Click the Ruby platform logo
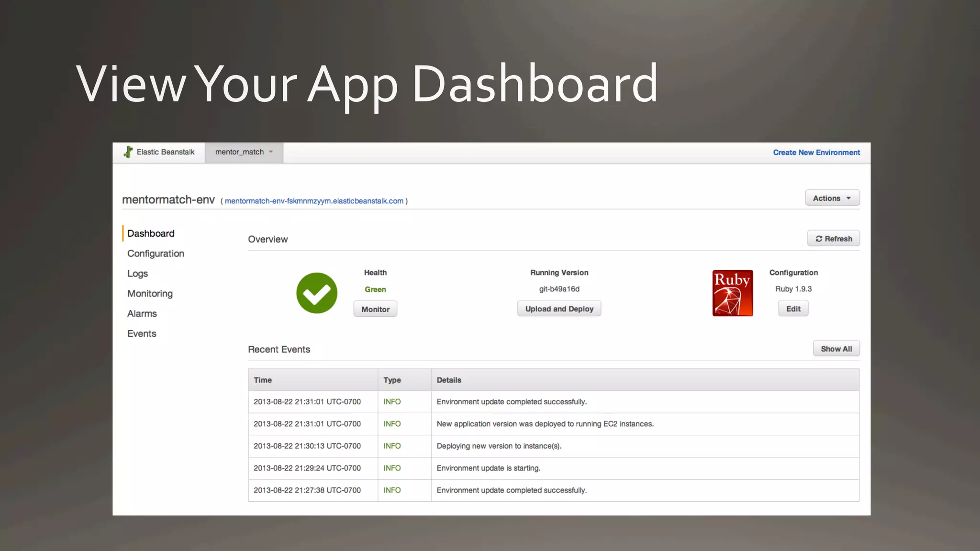The height and width of the screenshot is (551, 980). 732,293
